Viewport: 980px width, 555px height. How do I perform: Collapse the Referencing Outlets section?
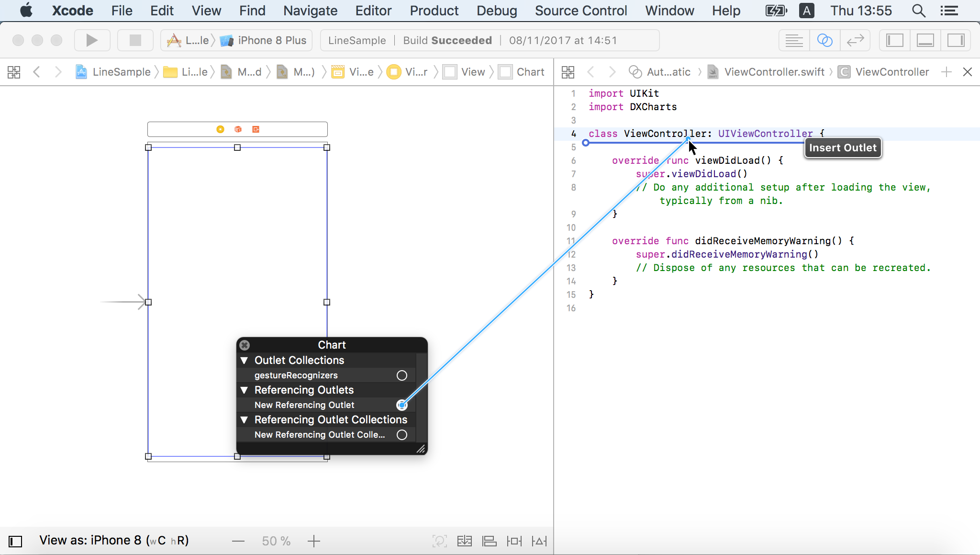244,390
